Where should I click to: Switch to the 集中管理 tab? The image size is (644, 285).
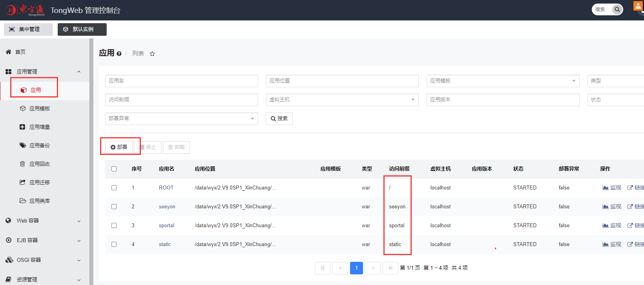click(x=28, y=29)
